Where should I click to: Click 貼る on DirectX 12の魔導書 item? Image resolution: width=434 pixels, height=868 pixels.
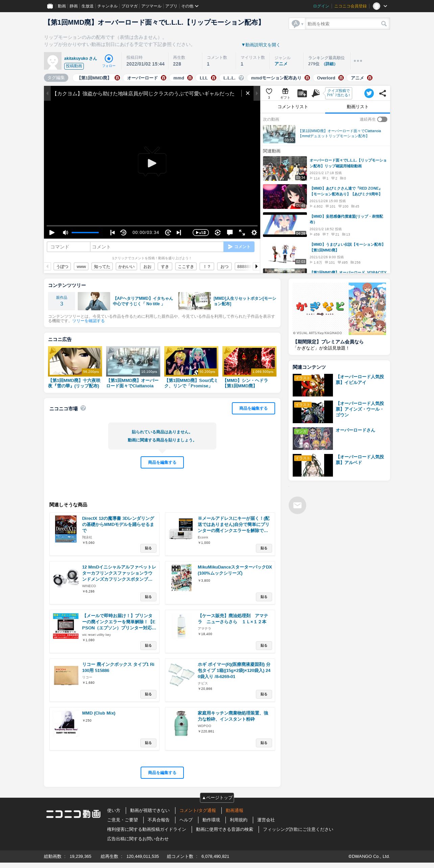(x=148, y=548)
